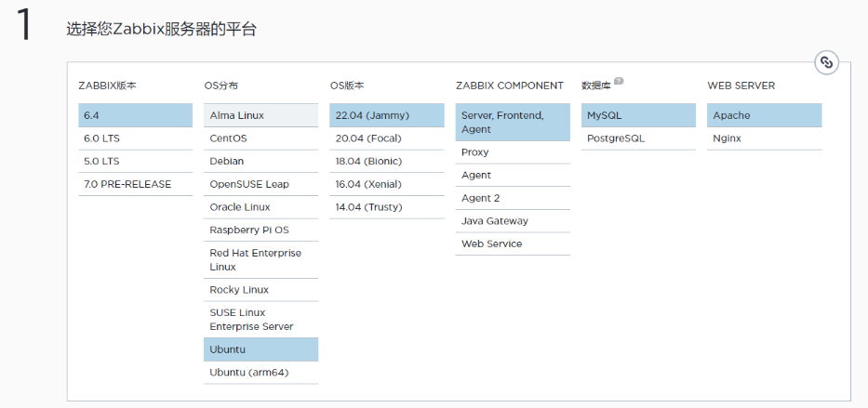The width and height of the screenshot is (868, 408).
Task: Choose the Web Service component
Action: click(x=513, y=243)
